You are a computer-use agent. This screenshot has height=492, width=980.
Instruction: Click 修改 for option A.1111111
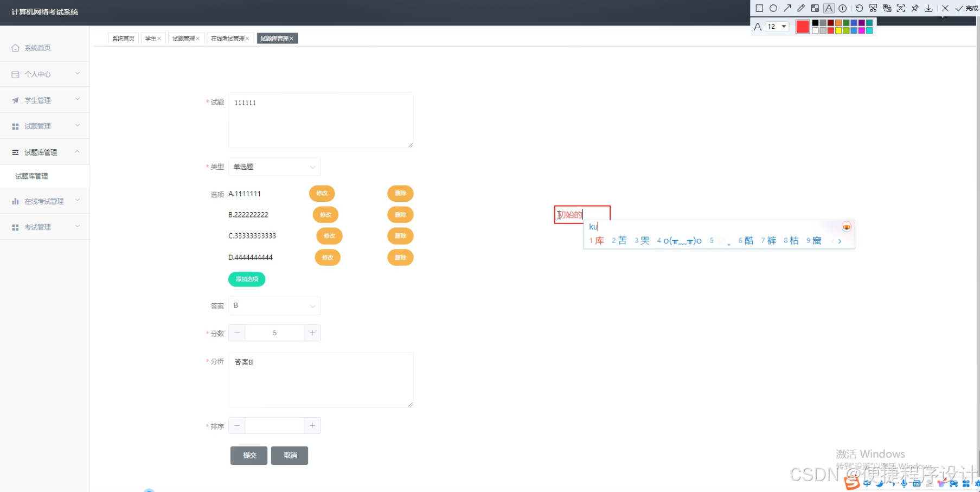click(x=322, y=194)
